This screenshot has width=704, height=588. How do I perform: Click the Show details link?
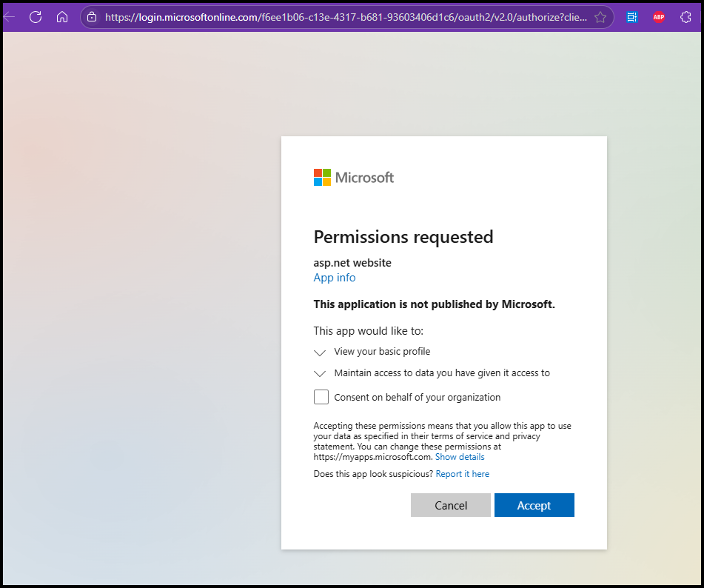[x=460, y=457]
